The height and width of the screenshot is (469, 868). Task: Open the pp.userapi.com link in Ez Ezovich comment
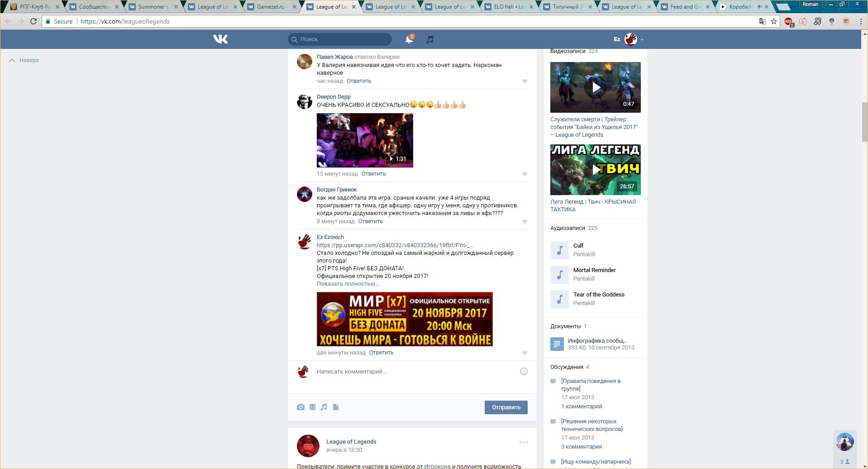pyautogui.click(x=395, y=245)
